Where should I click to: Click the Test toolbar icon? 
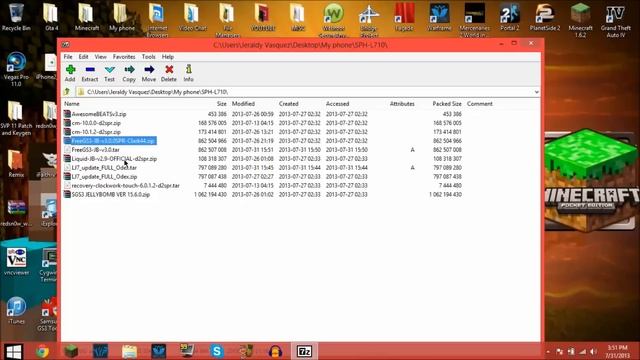pos(109,73)
